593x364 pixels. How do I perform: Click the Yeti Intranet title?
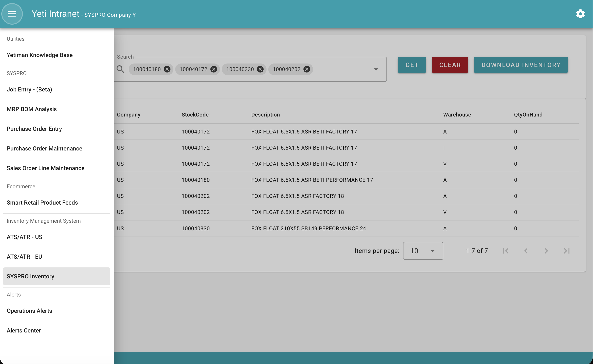[55, 14]
